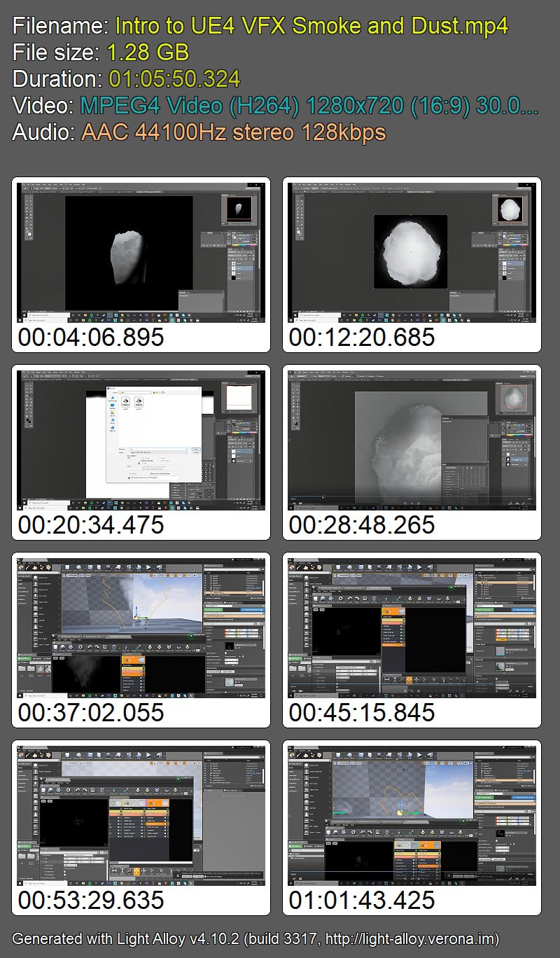This screenshot has height=958, width=560.
Task: Click the timestamp 00:53:29.635
Action: pos(91,901)
